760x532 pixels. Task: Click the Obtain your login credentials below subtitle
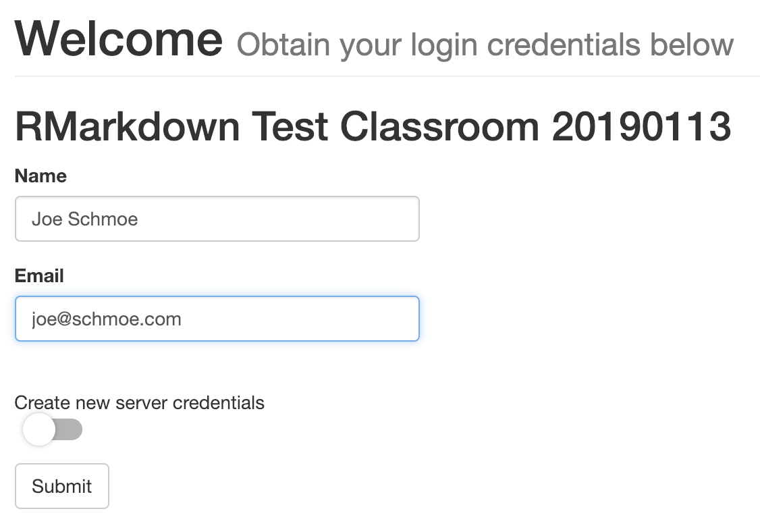point(485,45)
